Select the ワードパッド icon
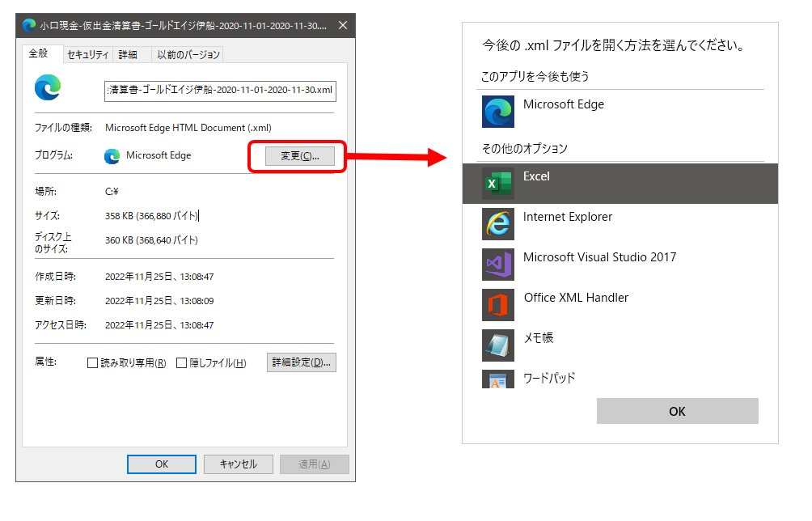Viewport: 812px width, 521px height. (x=497, y=379)
